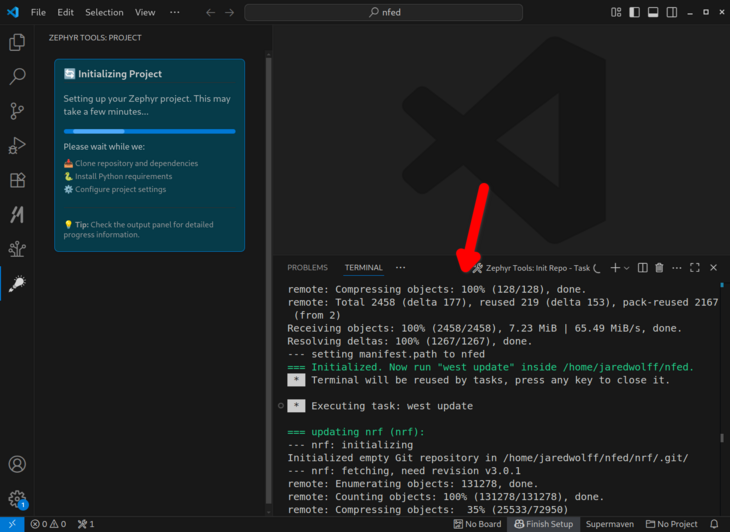Viewport: 730px width, 532px height.
Task: Maximize the panel size
Action: [695, 268]
